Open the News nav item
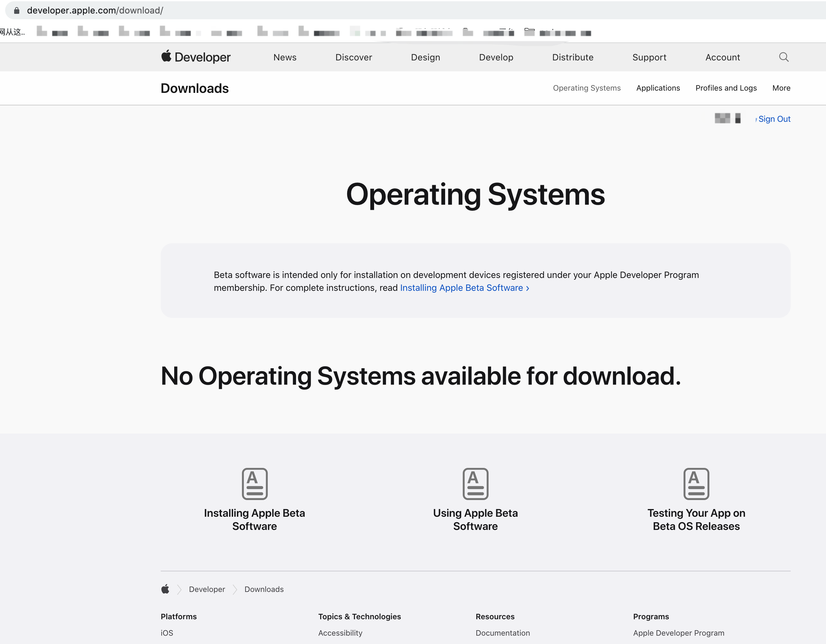This screenshot has width=826, height=644. tap(285, 58)
